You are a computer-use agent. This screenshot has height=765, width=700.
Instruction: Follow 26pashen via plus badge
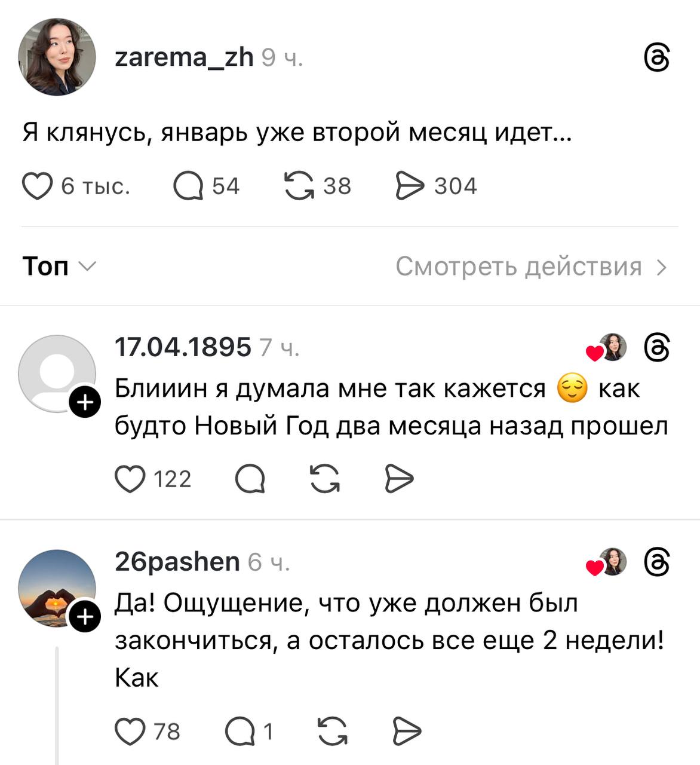(85, 617)
